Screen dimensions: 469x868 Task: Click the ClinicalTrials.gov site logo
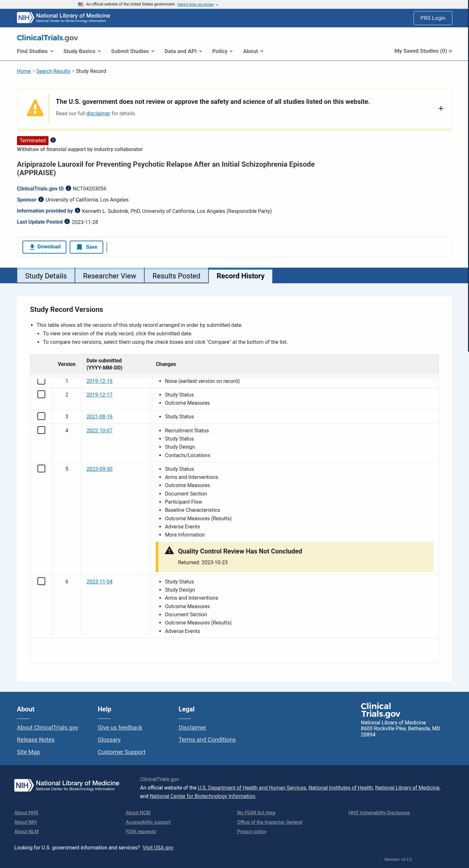pos(47,38)
